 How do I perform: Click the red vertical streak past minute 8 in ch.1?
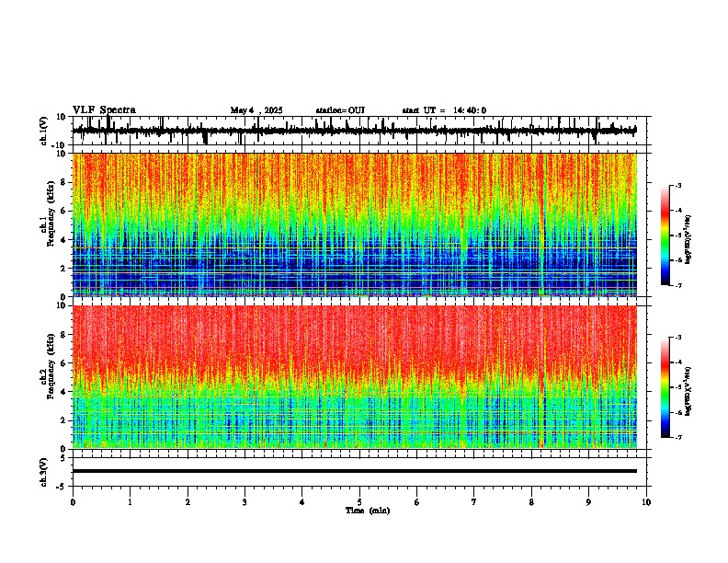(x=541, y=224)
